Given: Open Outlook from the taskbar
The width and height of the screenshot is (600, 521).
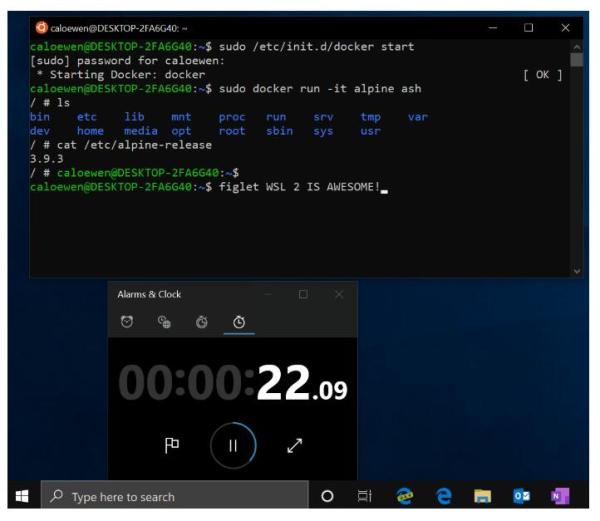Looking at the screenshot, I should tap(521, 496).
